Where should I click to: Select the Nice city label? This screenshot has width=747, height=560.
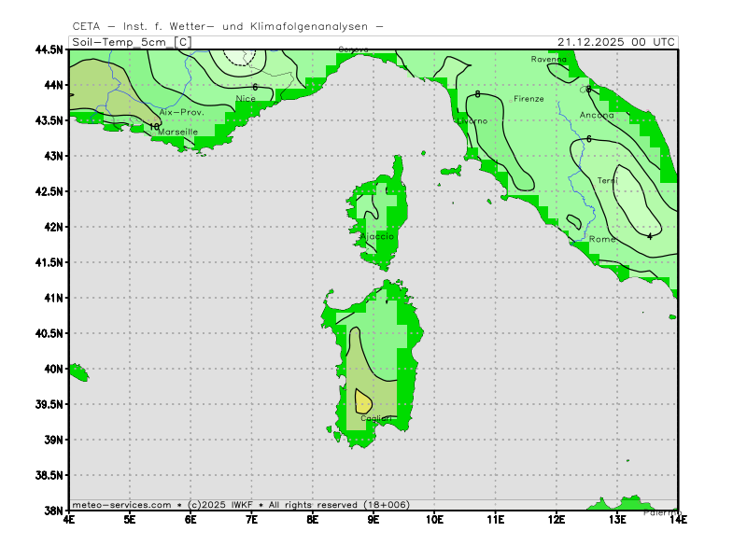point(247,98)
